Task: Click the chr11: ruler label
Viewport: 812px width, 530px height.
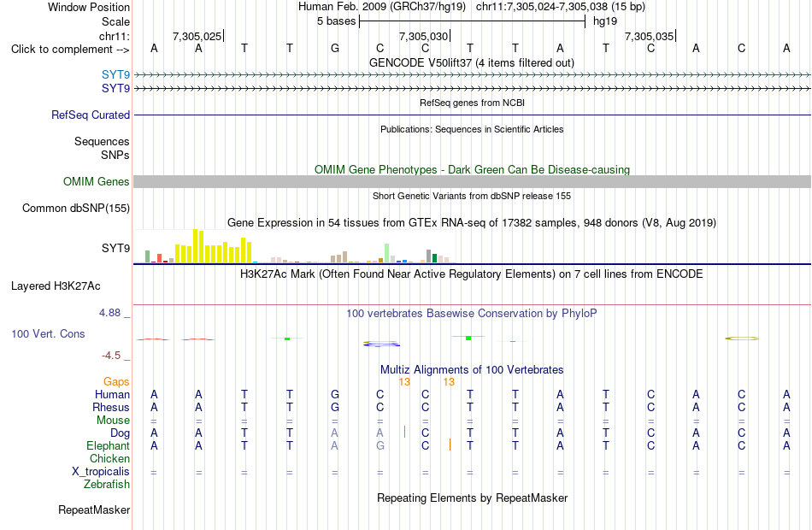Action: [x=114, y=37]
